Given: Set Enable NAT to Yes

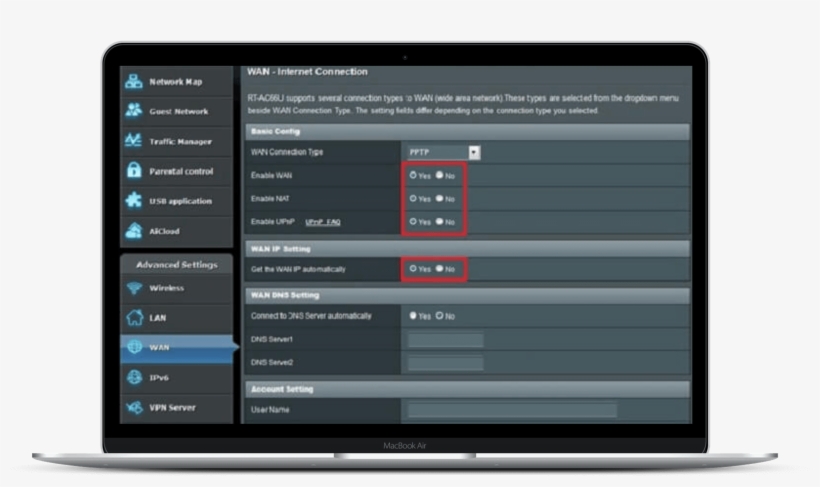Looking at the screenshot, I should 413,198.
